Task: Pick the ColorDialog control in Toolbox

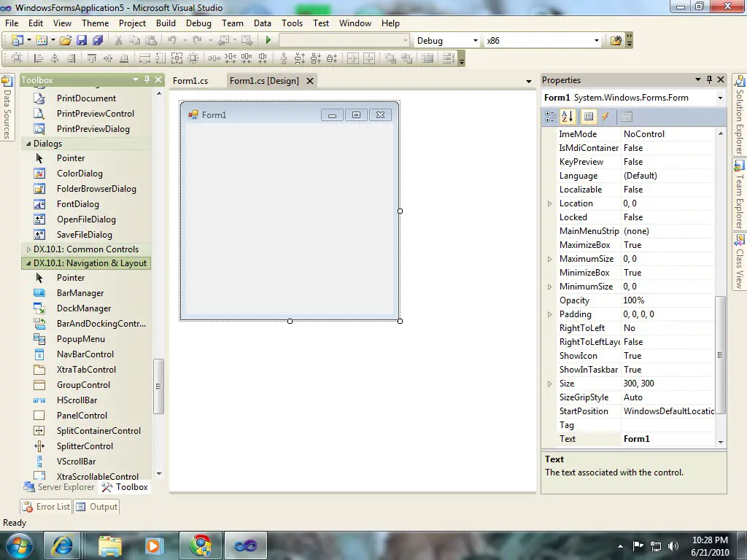Action: click(80, 174)
